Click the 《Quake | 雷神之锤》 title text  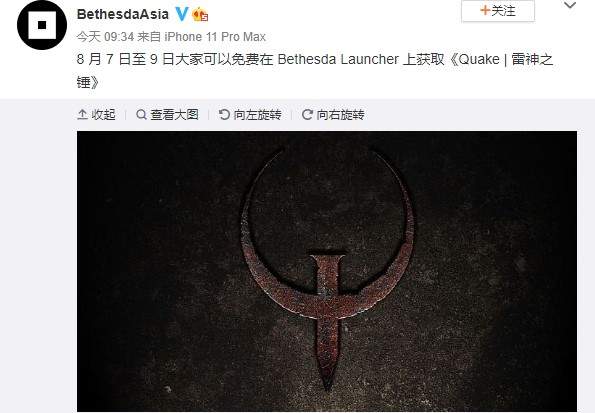[x=315, y=70]
